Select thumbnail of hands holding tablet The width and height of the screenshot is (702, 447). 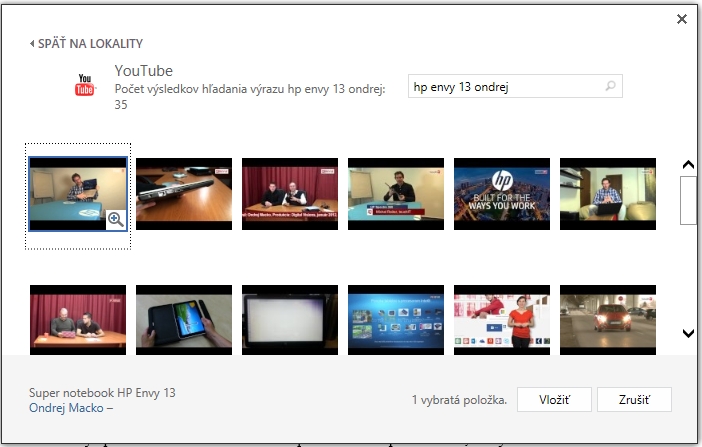(184, 321)
